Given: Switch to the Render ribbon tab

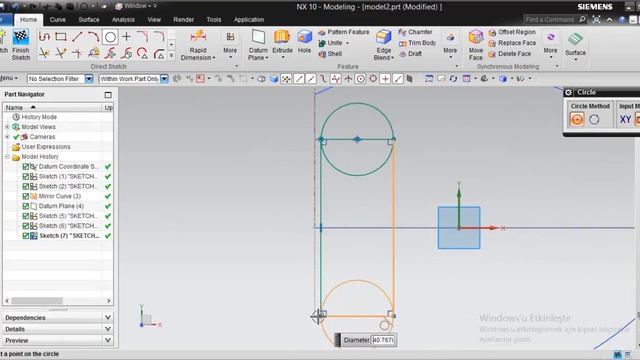Looking at the screenshot, I should pos(183,20).
